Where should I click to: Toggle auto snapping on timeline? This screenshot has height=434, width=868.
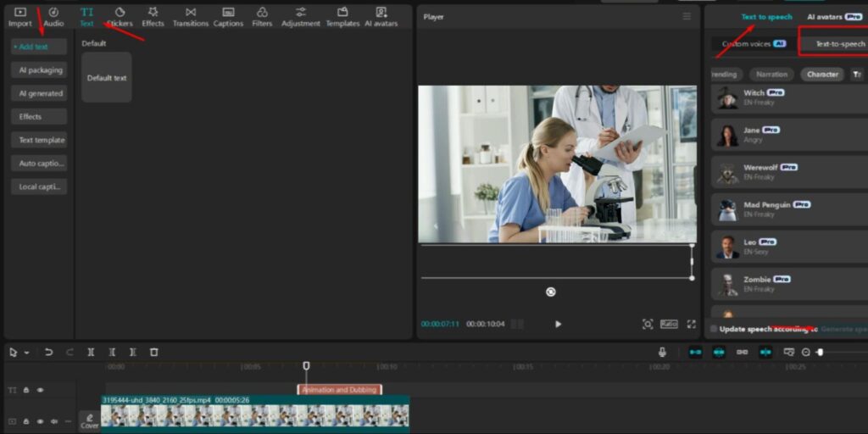[x=719, y=352]
